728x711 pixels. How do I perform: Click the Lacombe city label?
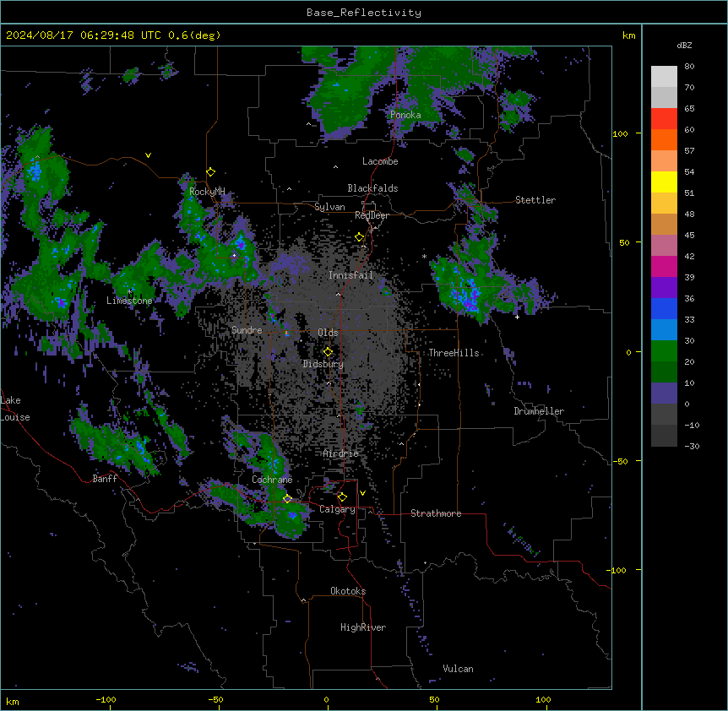pos(380,161)
